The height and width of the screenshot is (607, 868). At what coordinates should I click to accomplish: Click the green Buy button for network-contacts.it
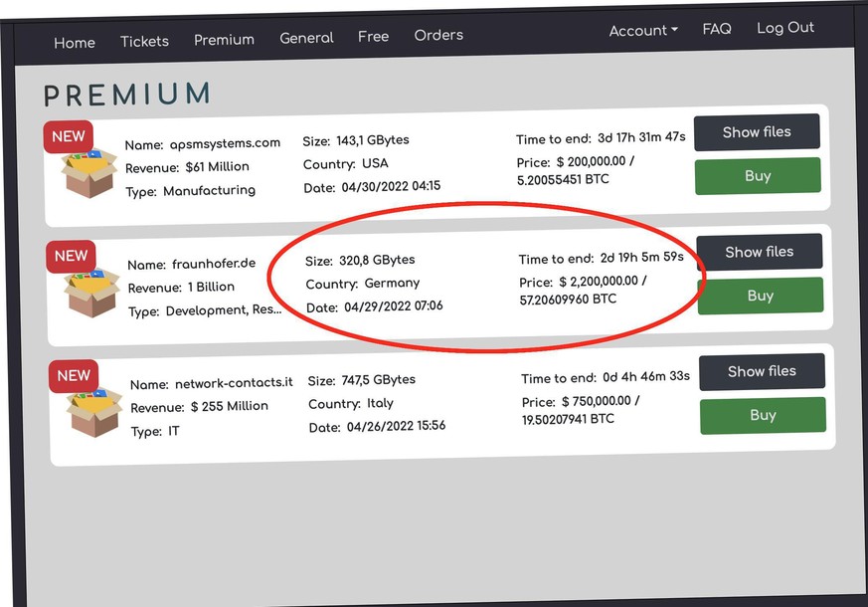point(763,415)
